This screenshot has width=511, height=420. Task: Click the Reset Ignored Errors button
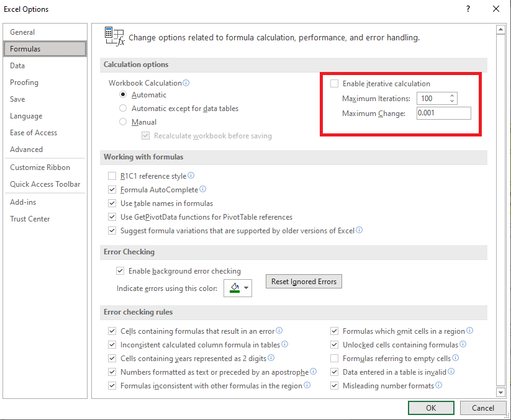pos(304,281)
